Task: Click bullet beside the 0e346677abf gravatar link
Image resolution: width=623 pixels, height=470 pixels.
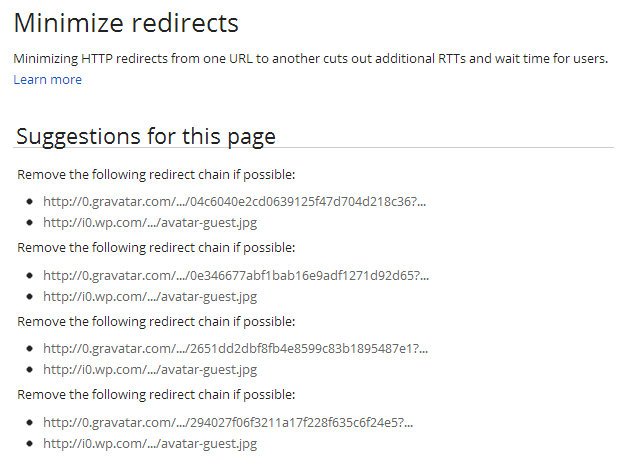Action: coord(29,275)
